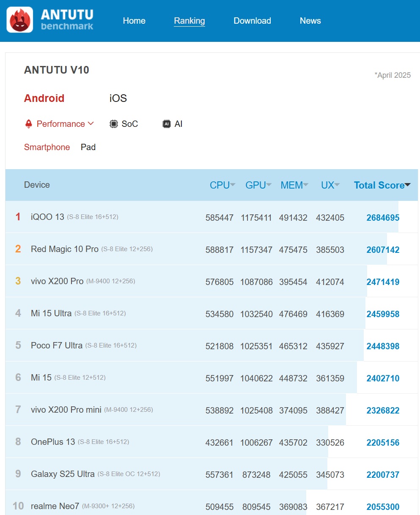Click the OnePlus 13 device name
The height and width of the screenshot is (515, 420).
[53, 442]
